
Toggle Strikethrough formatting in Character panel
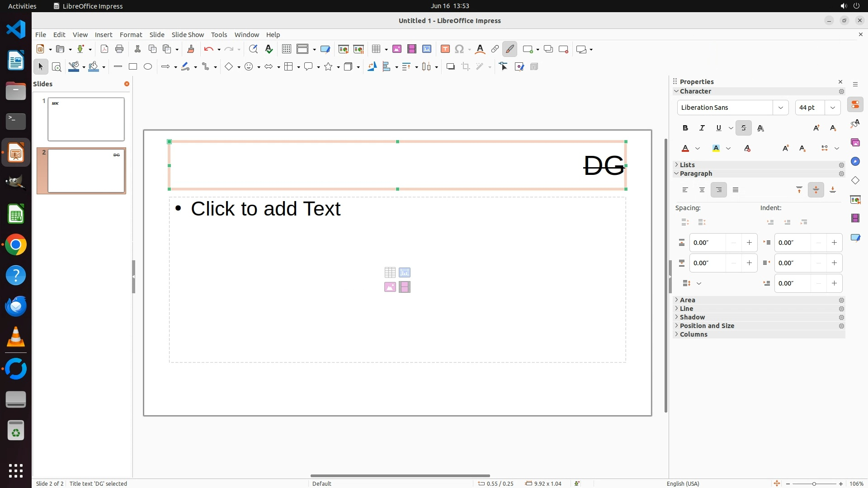(743, 128)
